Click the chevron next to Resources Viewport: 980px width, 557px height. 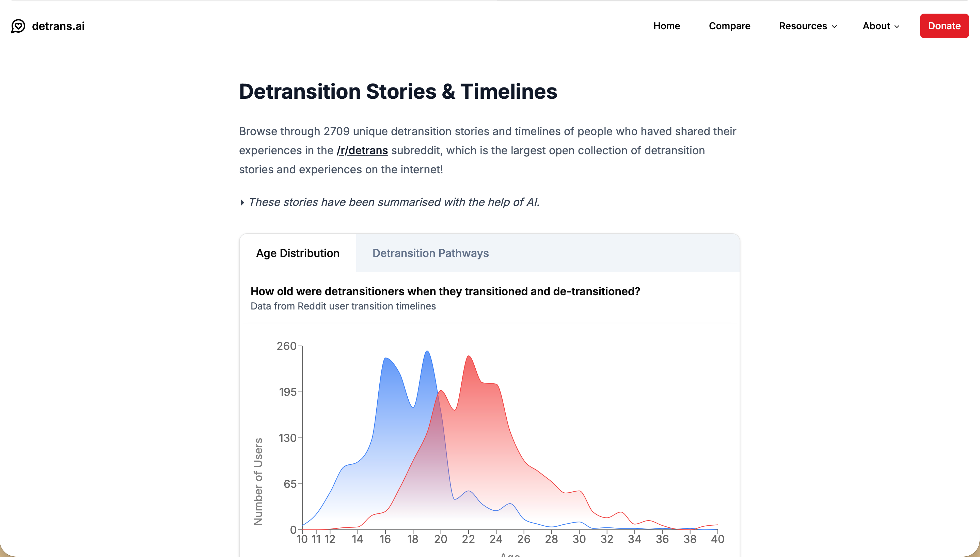(834, 27)
